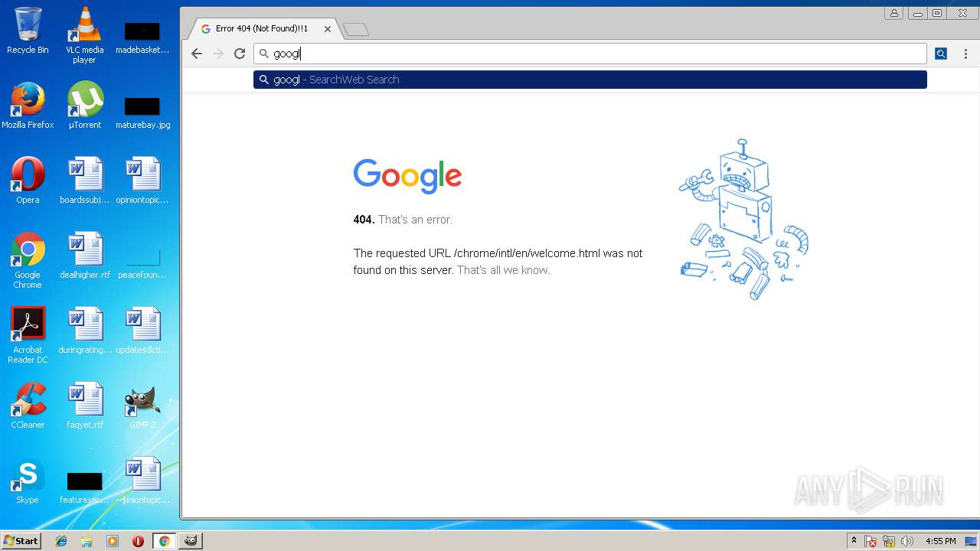Click active Chrome taskbar button
The height and width of the screenshot is (551, 980).
click(164, 541)
